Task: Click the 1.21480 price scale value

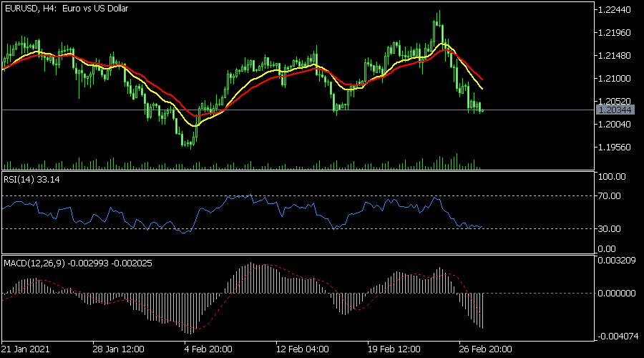Action: (615, 55)
